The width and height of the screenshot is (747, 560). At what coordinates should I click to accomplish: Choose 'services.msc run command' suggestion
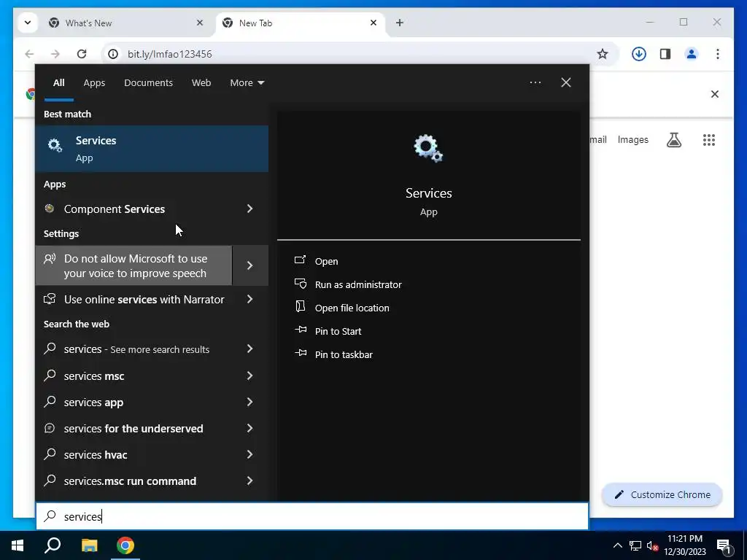click(x=133, y=481)
